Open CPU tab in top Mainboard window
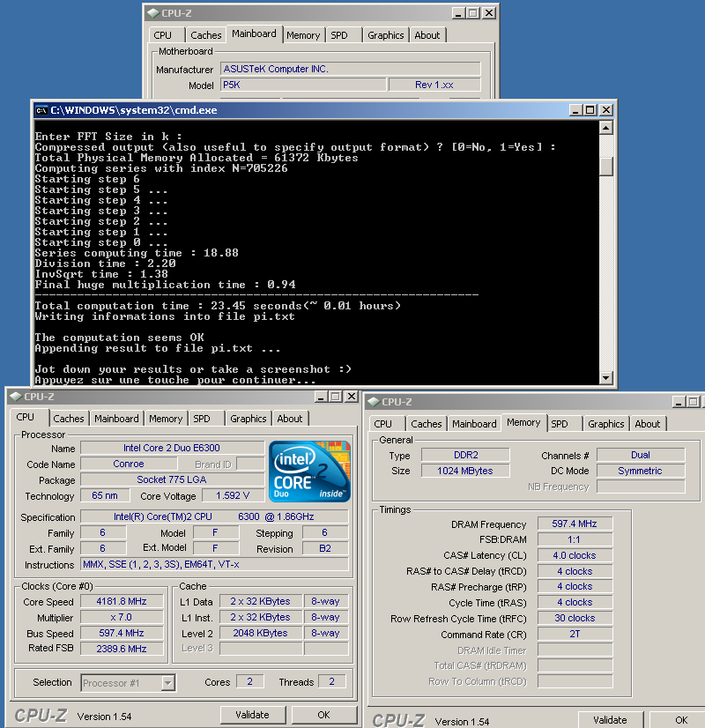 (162, 35)
